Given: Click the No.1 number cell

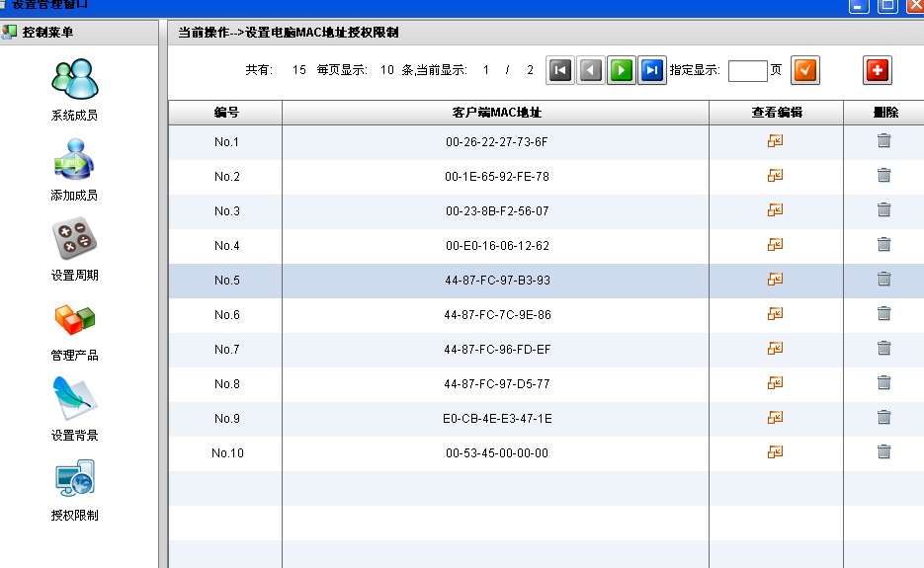Looking at the screenshot, I should [x=226, y=142].
